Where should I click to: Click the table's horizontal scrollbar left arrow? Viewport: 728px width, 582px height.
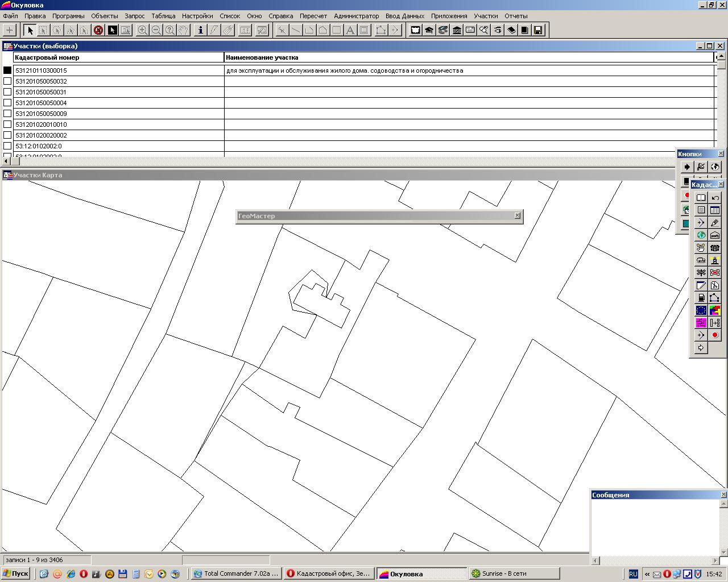click(7, 161)
